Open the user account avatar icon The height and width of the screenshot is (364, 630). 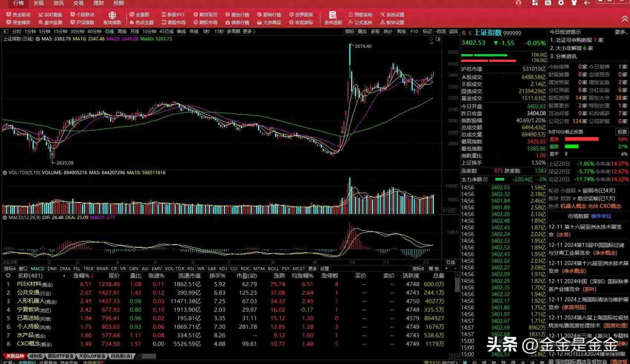coord(518,3)
